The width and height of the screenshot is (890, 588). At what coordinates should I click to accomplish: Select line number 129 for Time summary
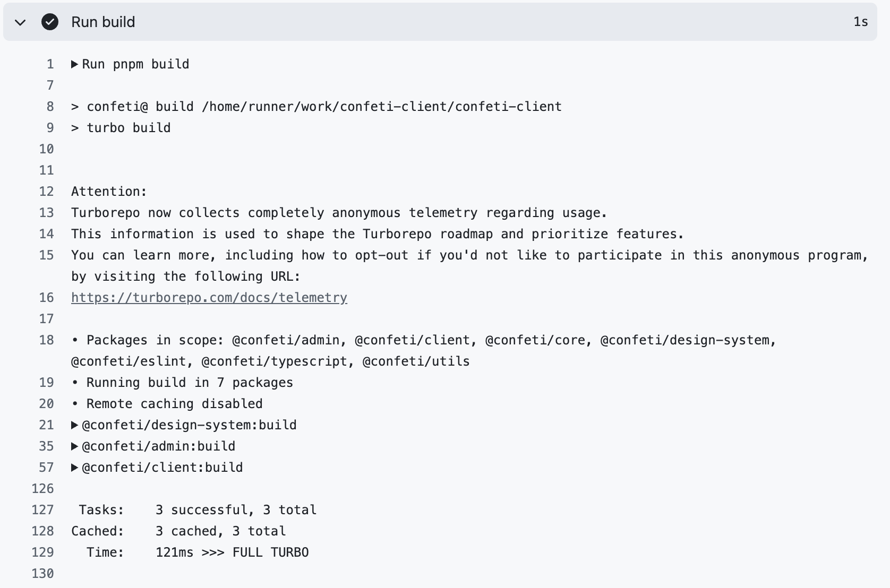click(43, 552)
